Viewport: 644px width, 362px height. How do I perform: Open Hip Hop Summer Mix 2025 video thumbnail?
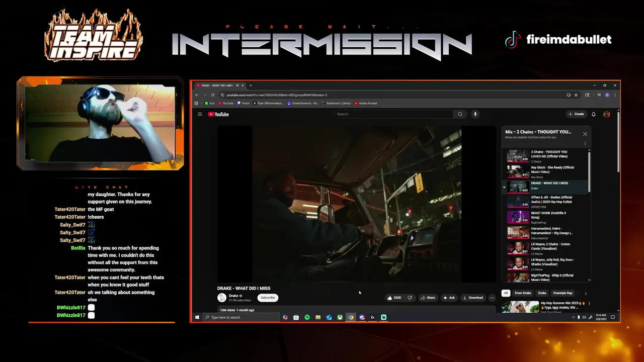[x=520, y=307]
